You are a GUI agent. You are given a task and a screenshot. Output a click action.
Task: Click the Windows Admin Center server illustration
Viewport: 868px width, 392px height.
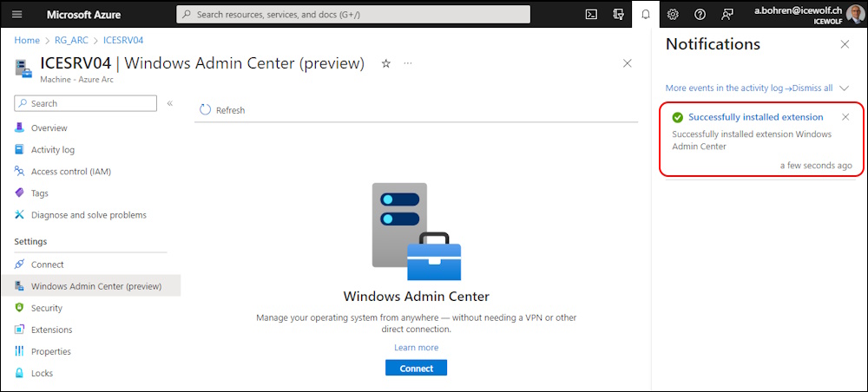click(x=417, y=231)
